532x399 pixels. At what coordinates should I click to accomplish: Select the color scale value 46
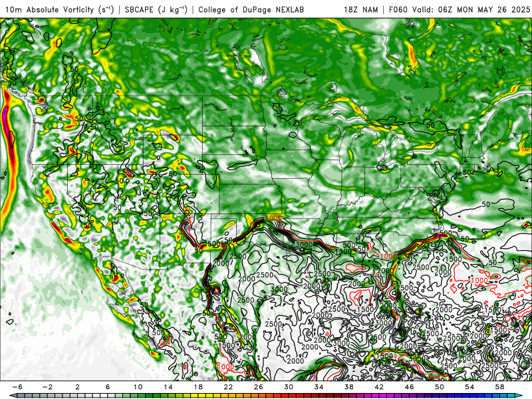tap(410, 387)
